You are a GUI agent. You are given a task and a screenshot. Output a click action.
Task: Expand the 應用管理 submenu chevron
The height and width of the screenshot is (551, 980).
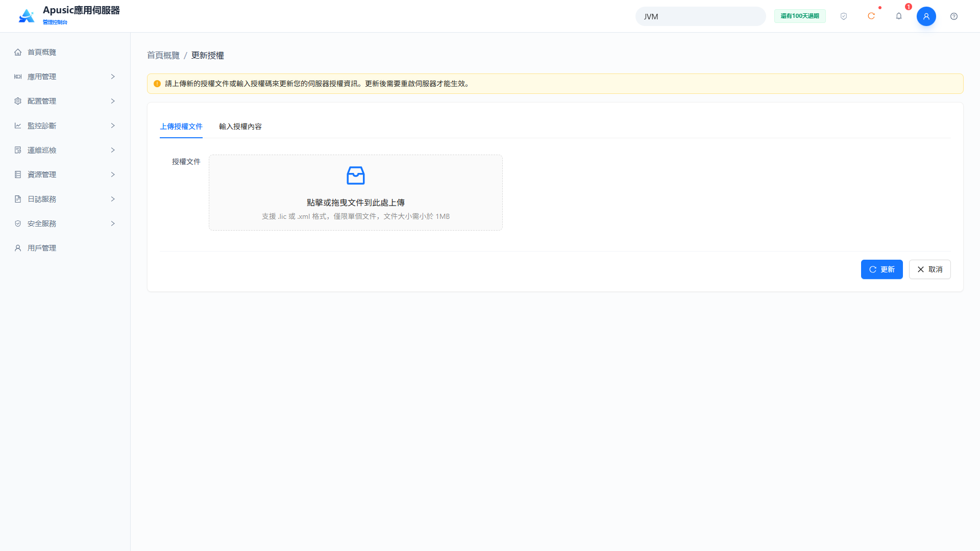point(113,77)
